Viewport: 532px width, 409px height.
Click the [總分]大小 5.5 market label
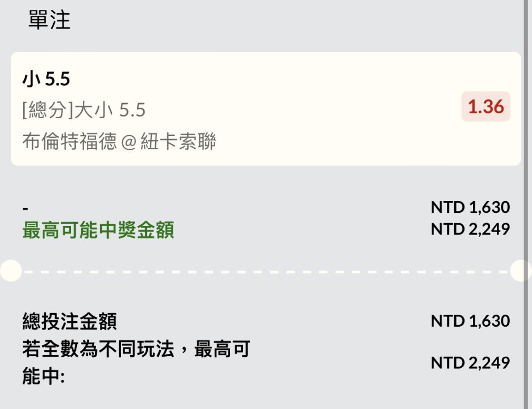84,110
